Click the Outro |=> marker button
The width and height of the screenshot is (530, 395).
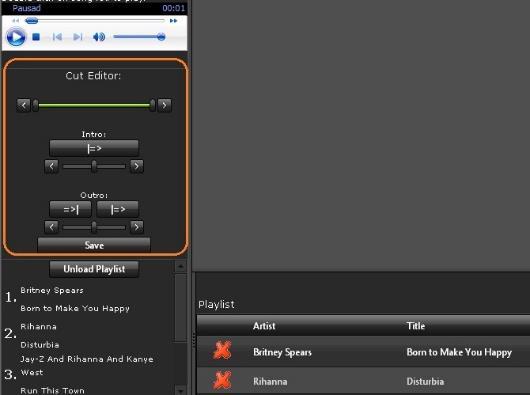point(118,209)
